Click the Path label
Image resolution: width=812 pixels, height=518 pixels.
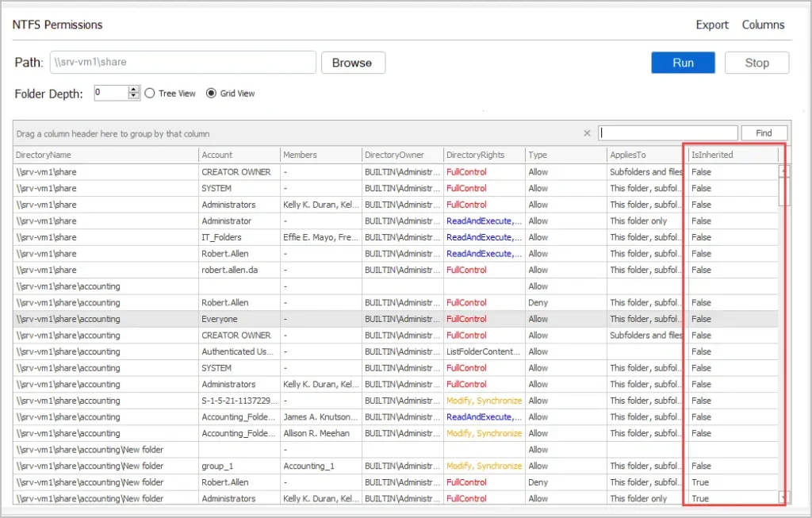[x=29, y=63]
